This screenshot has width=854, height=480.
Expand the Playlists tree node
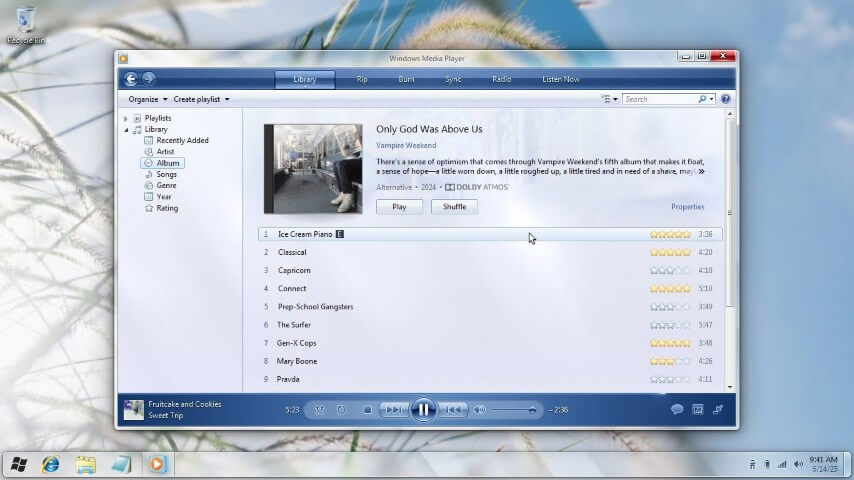point(126,119)
